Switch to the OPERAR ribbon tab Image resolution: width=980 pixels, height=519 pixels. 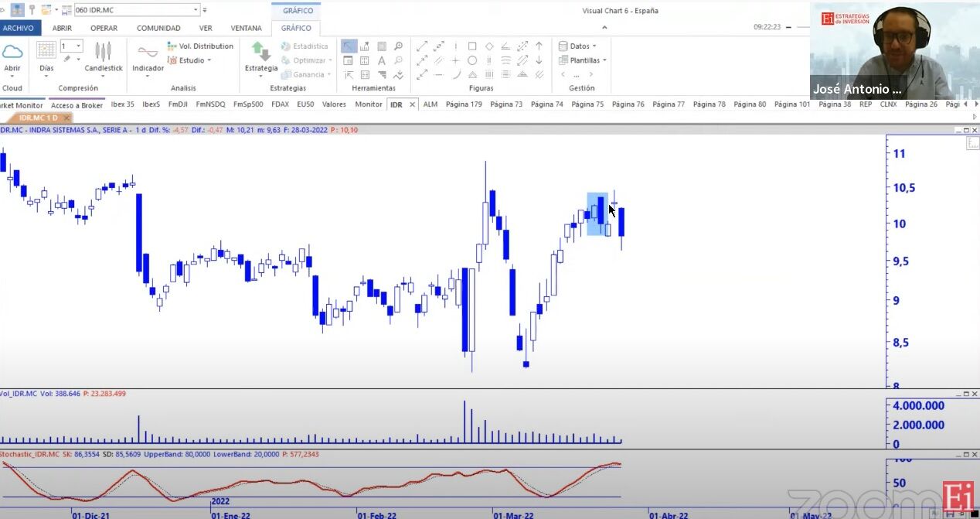104,28
